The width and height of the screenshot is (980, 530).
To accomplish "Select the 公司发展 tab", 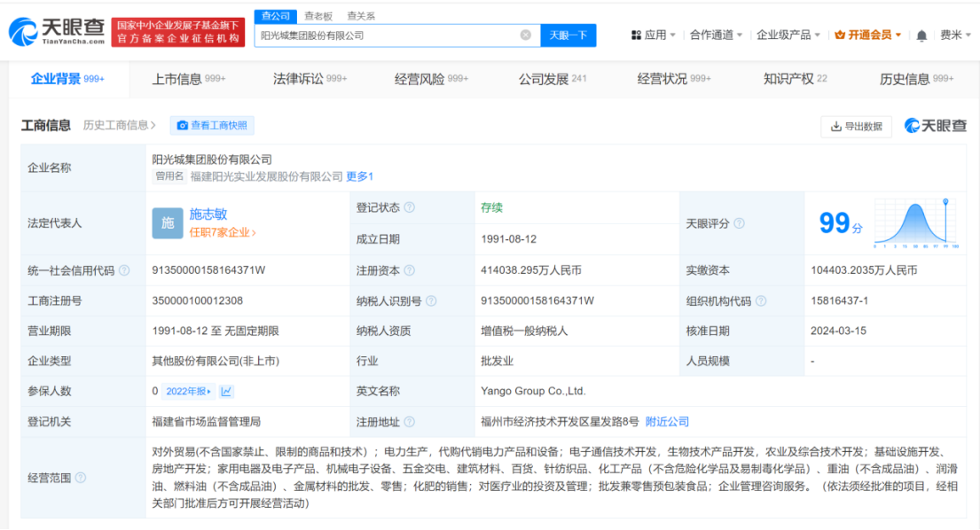I will 553,79.
